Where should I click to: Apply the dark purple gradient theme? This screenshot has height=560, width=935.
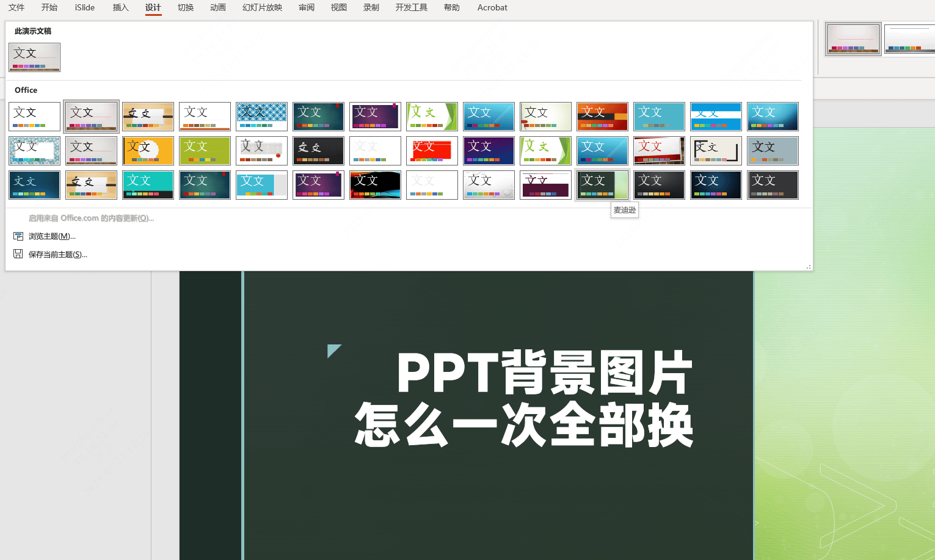pyautogui.click(x=375, y=116)
